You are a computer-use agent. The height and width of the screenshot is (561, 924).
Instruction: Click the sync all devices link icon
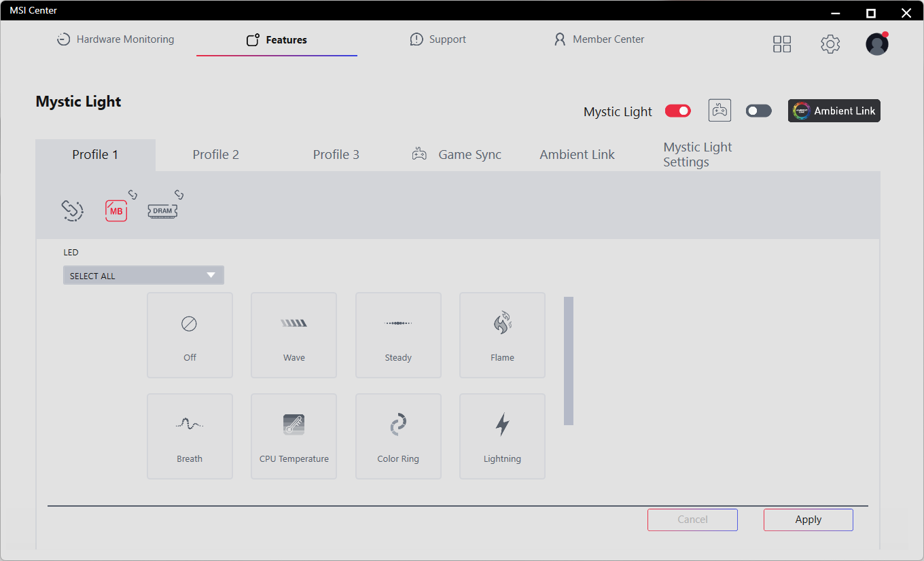point(72,211)
